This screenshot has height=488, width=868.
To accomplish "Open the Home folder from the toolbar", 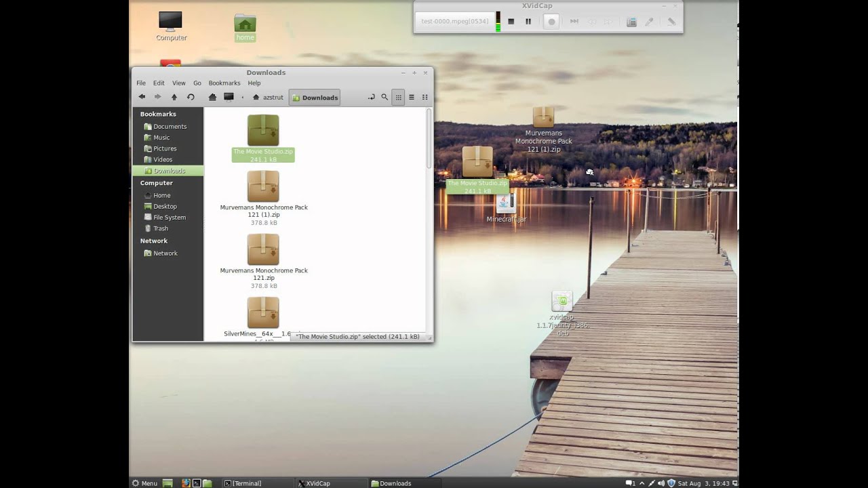I will click(212, 97).
